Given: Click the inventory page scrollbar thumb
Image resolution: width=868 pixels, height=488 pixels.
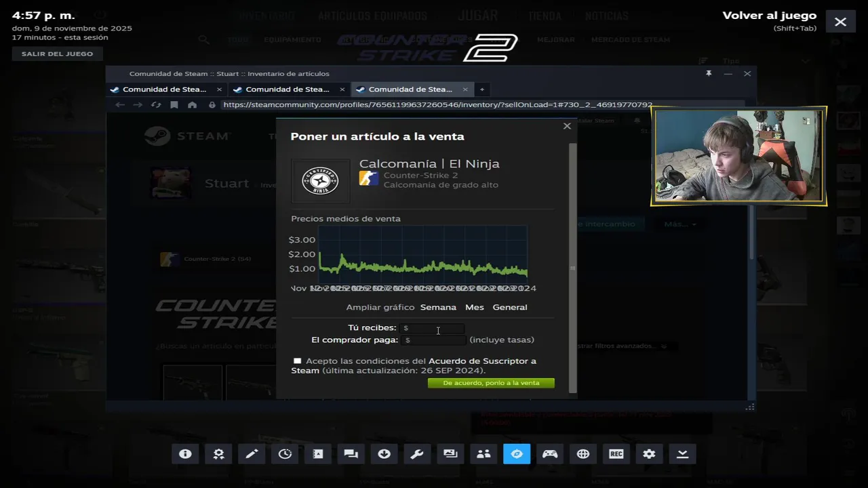Looking at the screenshot, I should [751, 230].
